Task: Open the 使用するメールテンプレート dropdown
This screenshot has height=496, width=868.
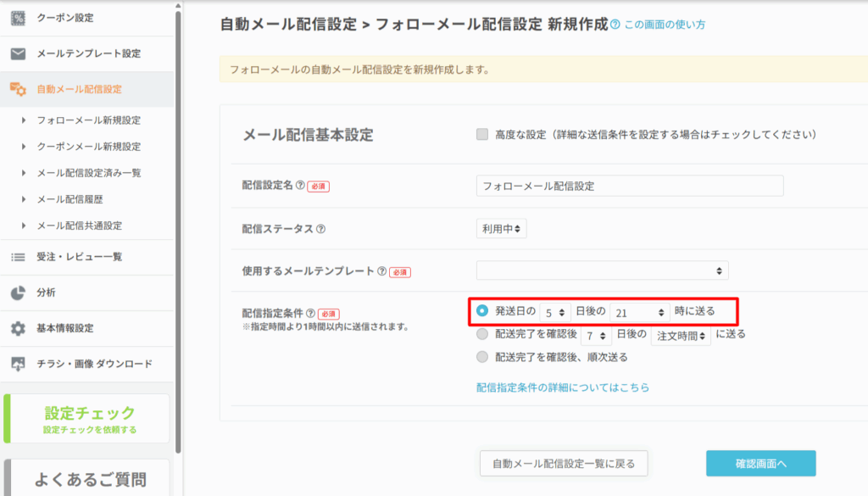Action: (x=602, y=270)
